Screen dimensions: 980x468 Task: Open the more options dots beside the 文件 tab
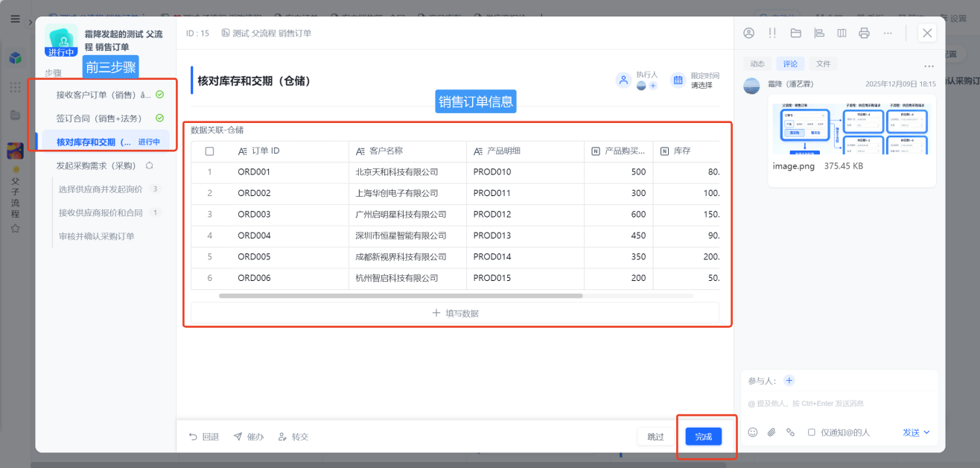[929, 66]
